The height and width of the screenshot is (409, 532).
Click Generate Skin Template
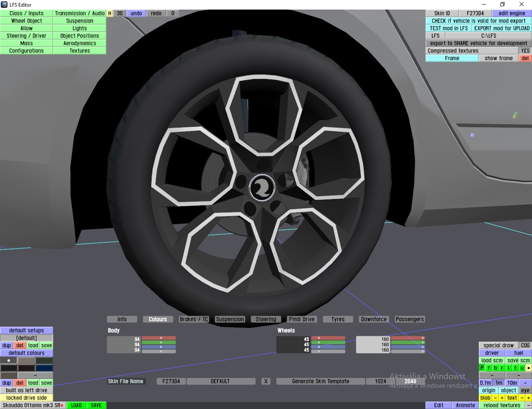[321, 381]
